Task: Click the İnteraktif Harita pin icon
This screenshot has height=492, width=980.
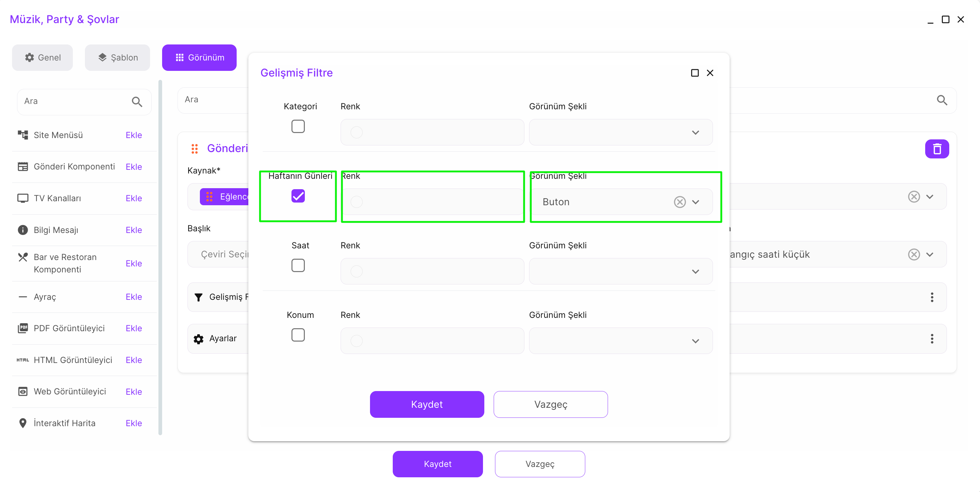Action: click(23, 423)
